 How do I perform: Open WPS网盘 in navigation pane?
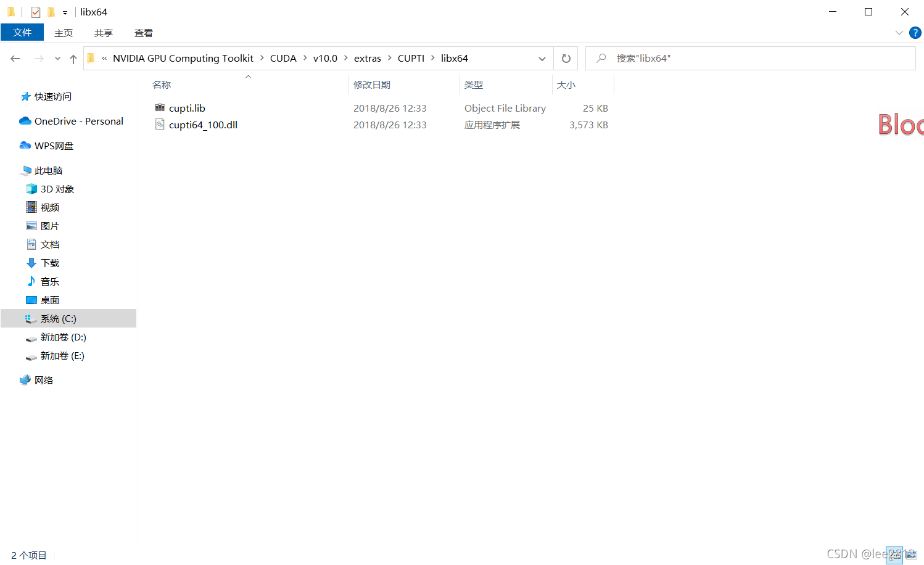54,146
